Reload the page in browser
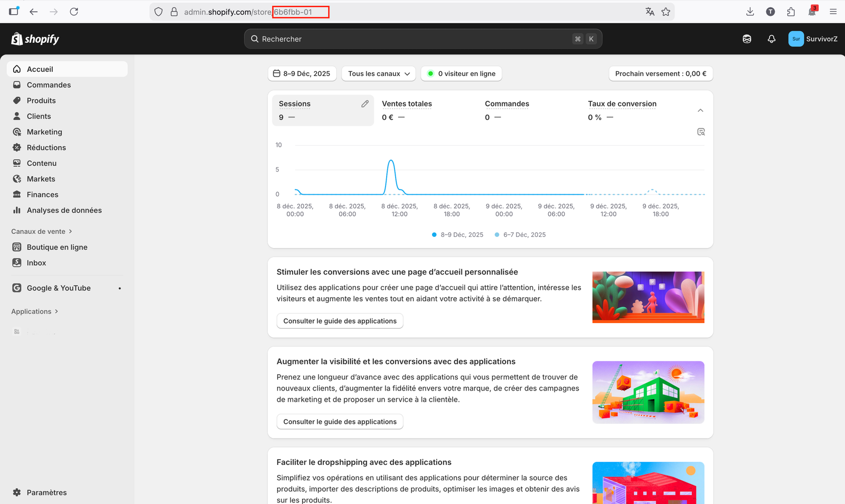The width and height of the screenshot is (845, 504). [x=74, y=12]
